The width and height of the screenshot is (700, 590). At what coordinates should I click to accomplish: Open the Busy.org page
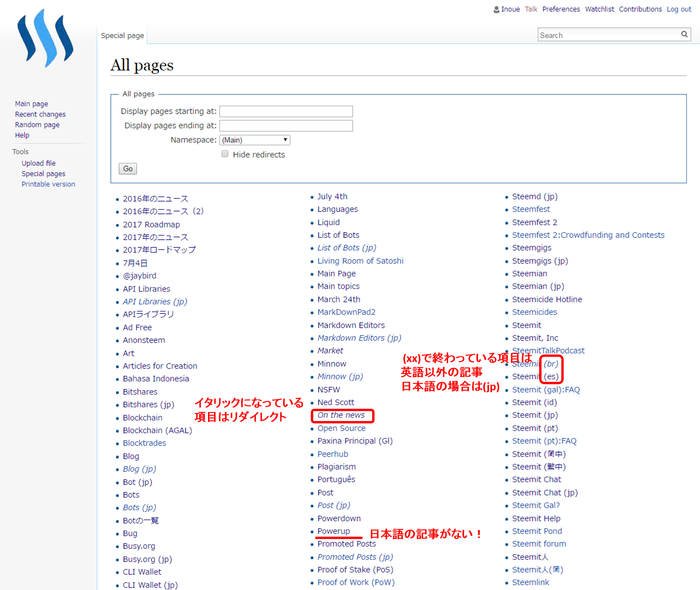click(x=139, y=546)
